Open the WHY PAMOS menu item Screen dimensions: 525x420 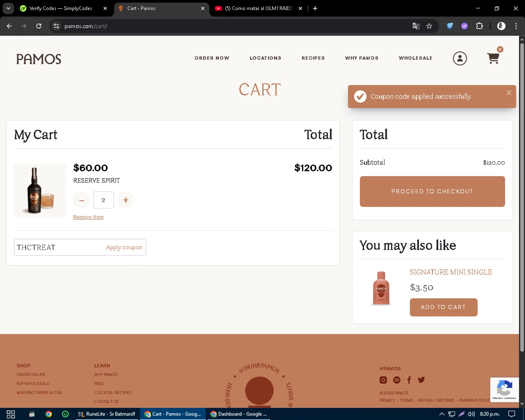point(362,58)
